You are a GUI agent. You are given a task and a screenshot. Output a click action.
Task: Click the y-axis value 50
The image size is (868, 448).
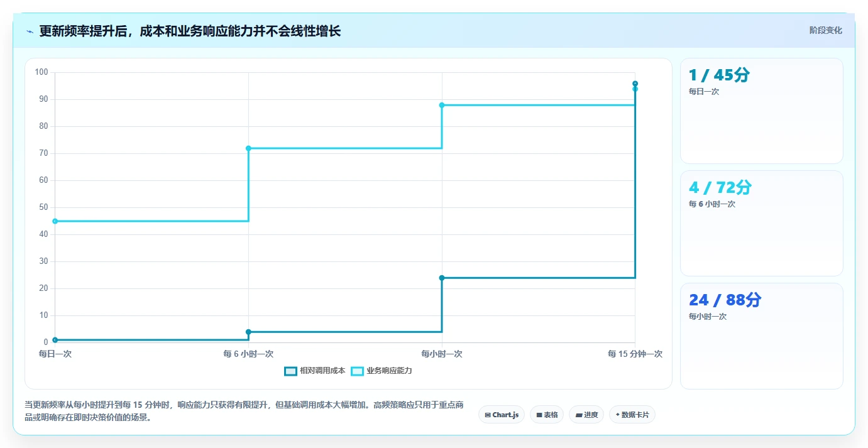pyautogui.click(x=43, y=207)
